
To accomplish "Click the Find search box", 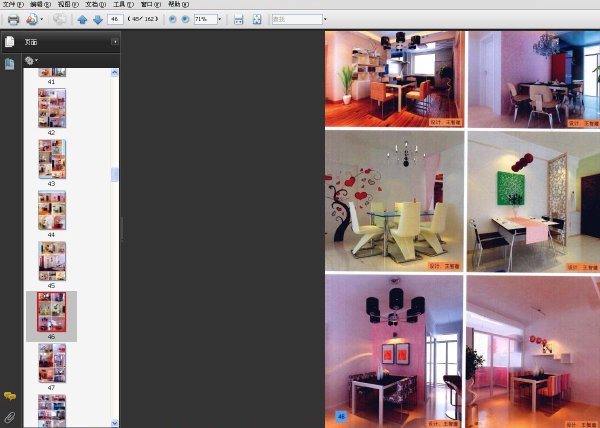I will click(297, 19).
